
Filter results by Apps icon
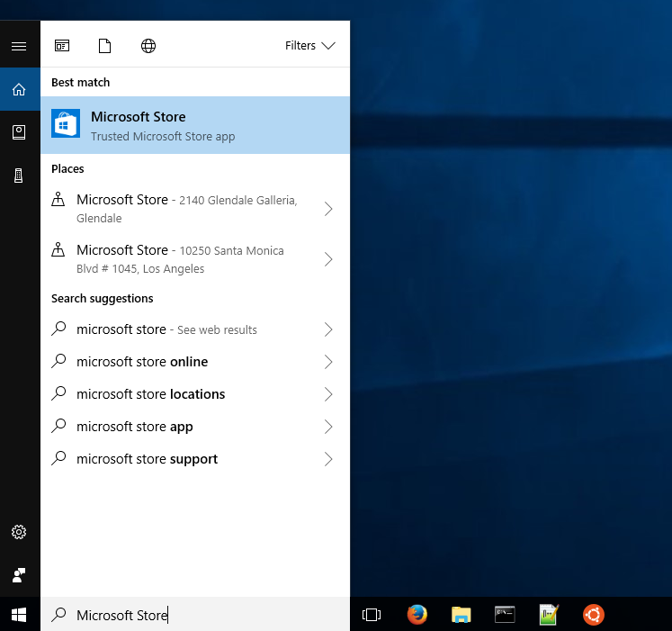pos(62,46)
